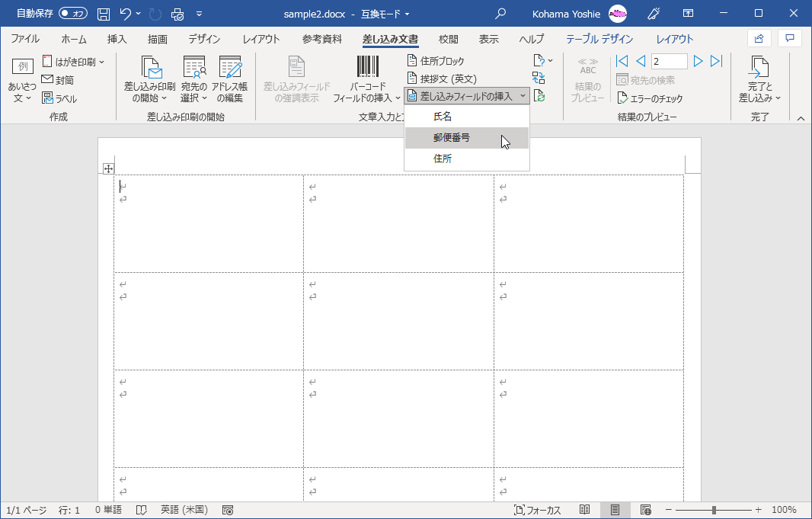Click the Match Fields icon
The width and height of the screenshot is (812, 519).
539,78
